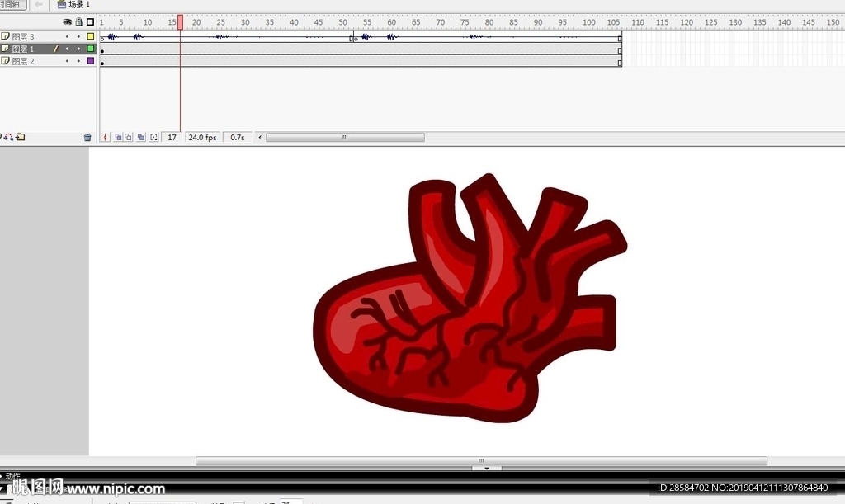Click modify onion markers icon
The image size is (845, 504).
coord(153,137)
